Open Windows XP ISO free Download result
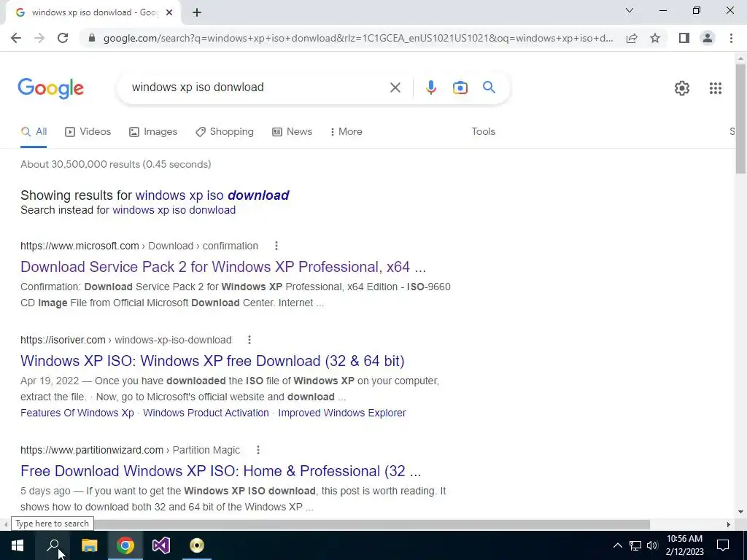The image size is (747, 560). (212, 361)
